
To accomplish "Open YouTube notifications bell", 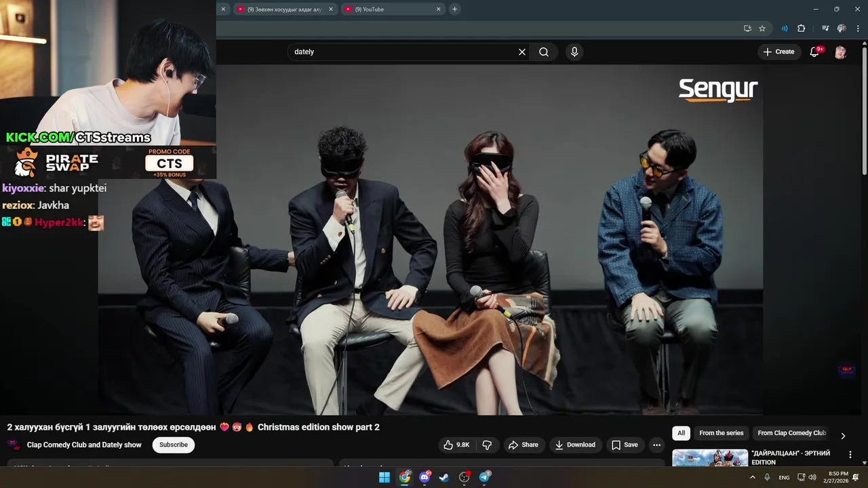I will pos(814,52).
